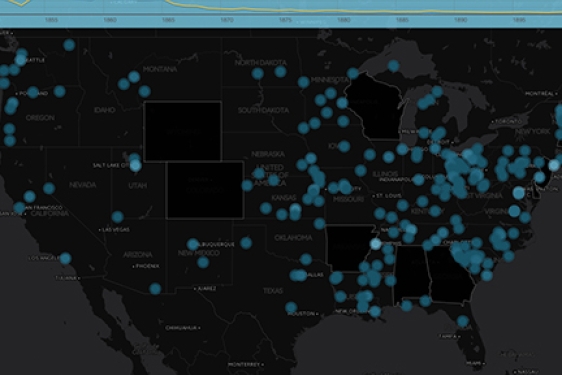Go to 1890 on the timeline

pyautogui.click(x=461, y=20)
